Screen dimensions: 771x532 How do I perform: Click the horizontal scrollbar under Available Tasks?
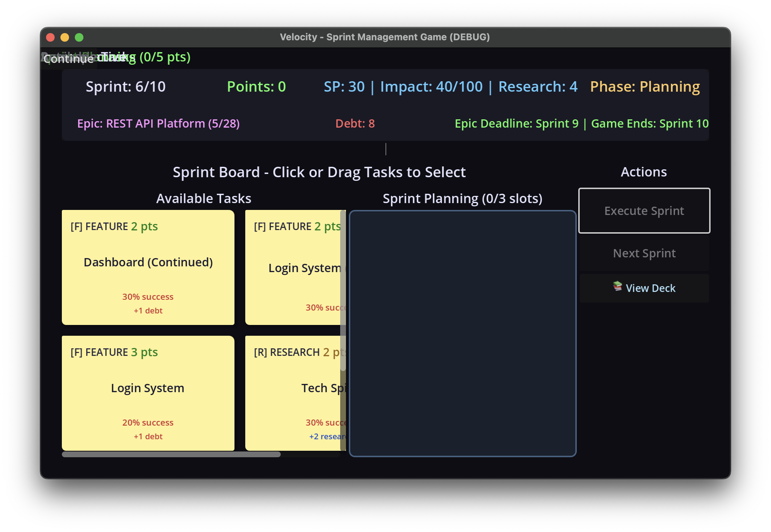pos(171,454)
